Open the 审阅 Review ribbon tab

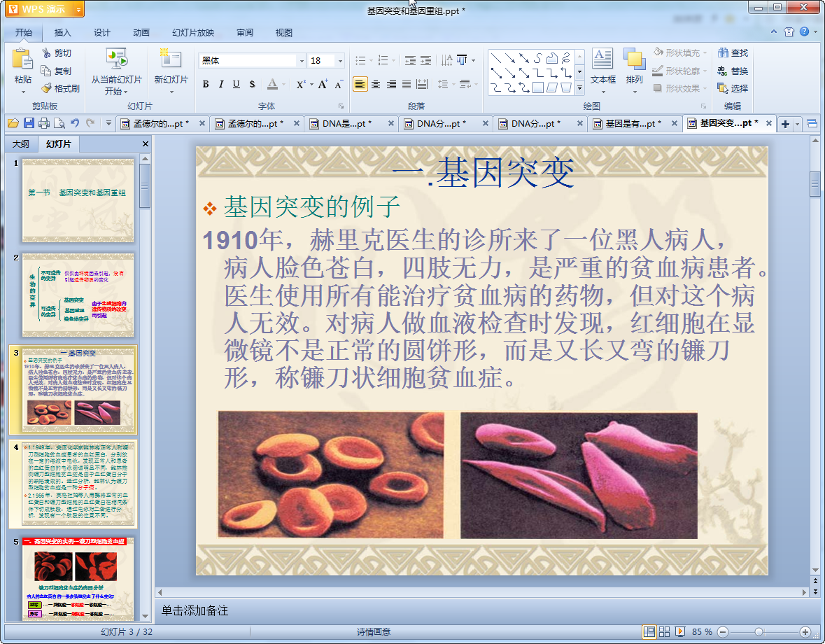(245, 33)
